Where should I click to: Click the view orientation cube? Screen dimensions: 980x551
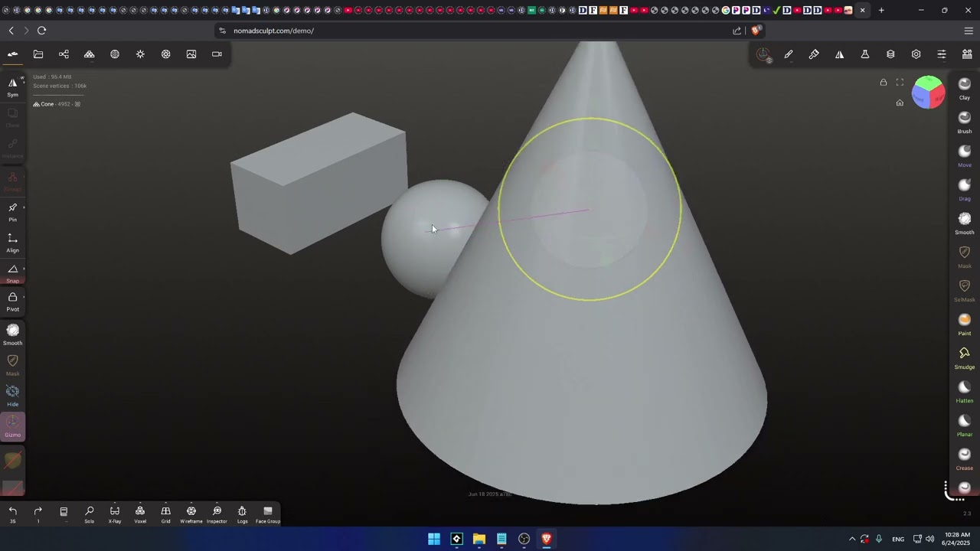[929, 92]
